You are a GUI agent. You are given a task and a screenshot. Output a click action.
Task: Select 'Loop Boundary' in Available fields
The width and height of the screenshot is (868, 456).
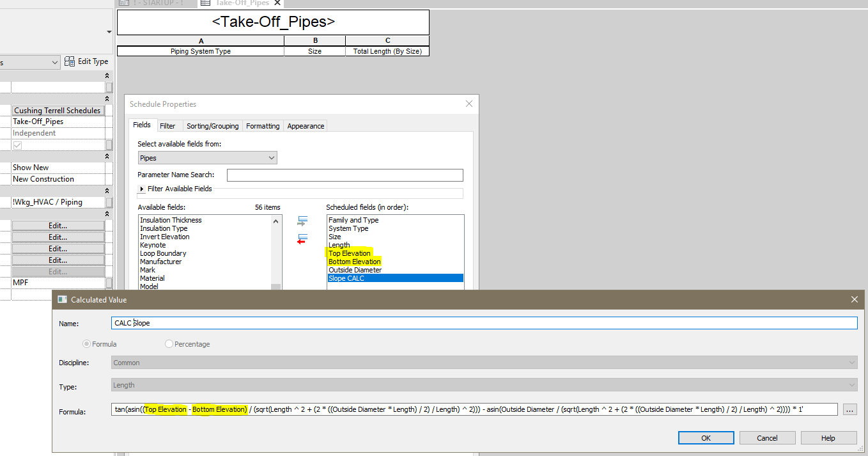pyautogui.click(x=163, y=253)
